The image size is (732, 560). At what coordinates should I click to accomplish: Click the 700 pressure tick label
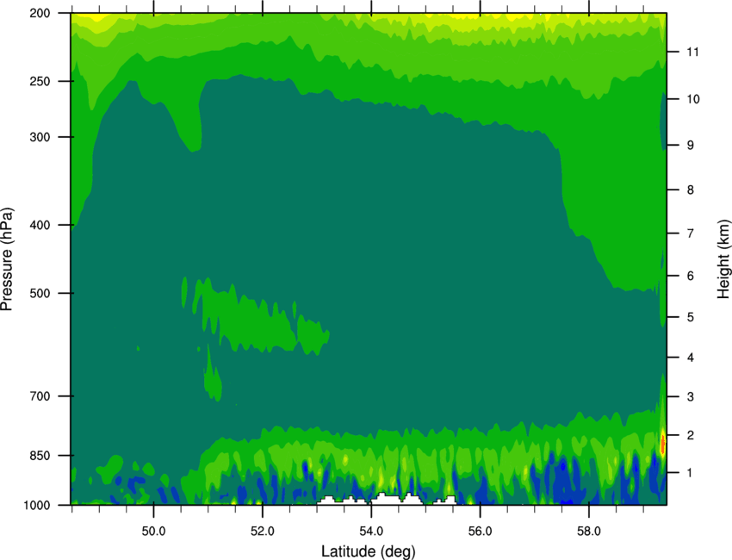[x=40, y=396]
